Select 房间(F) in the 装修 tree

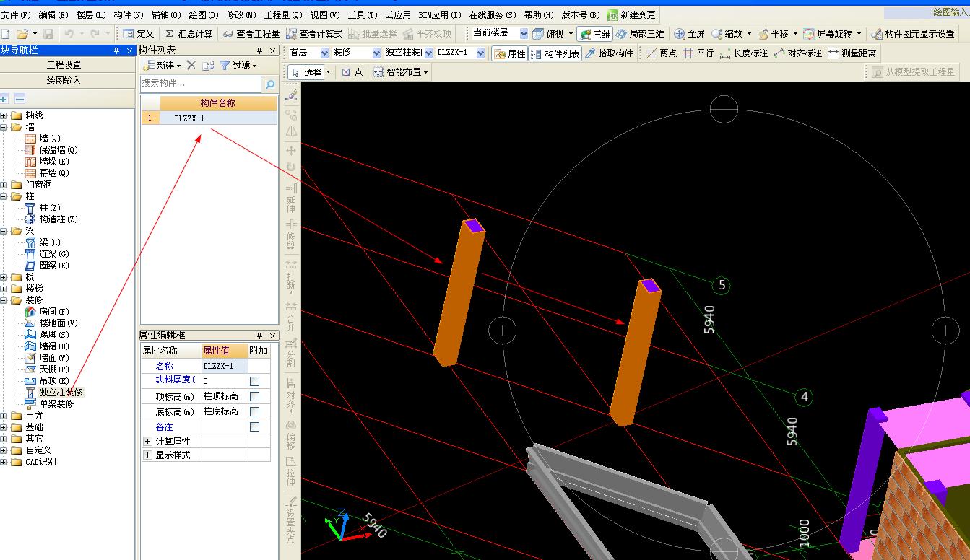pos(54,312)
